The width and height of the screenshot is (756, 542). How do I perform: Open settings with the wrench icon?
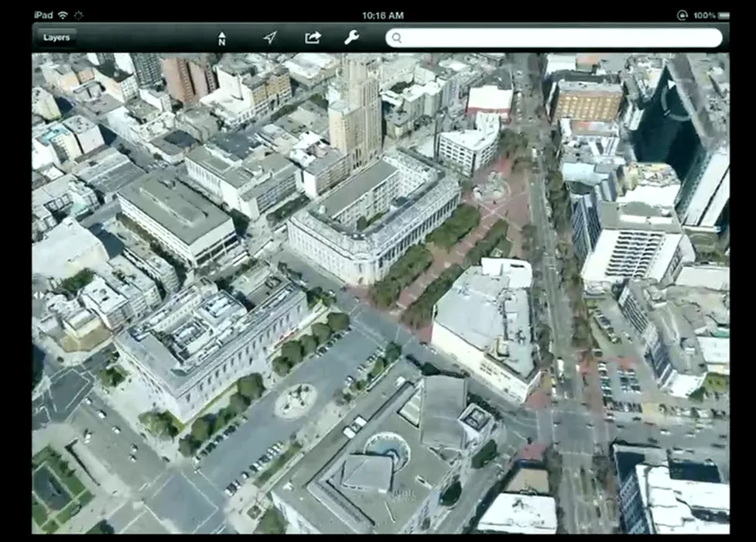pyautogui.click(x=351, y=37)
